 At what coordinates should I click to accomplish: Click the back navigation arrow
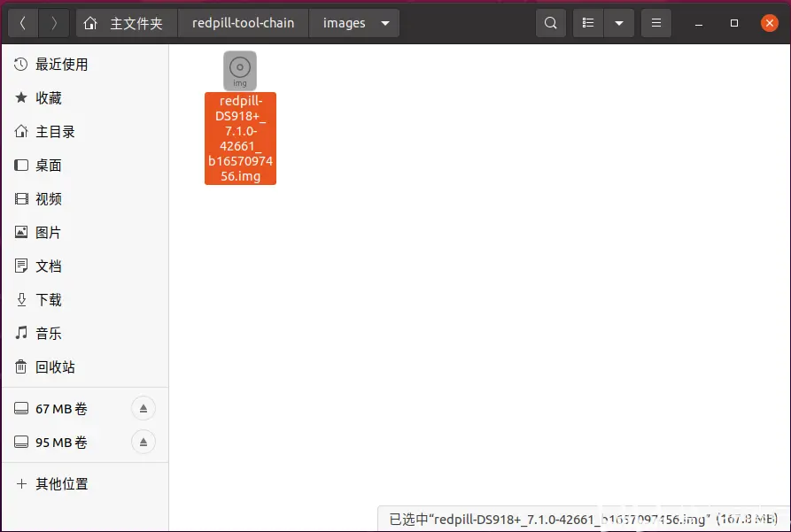point(22,23)
